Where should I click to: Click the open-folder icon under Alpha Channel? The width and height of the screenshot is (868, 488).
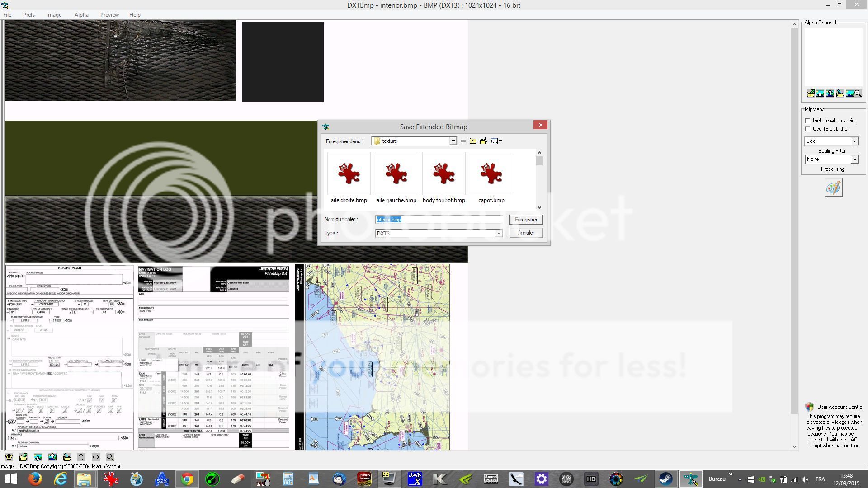811,94
